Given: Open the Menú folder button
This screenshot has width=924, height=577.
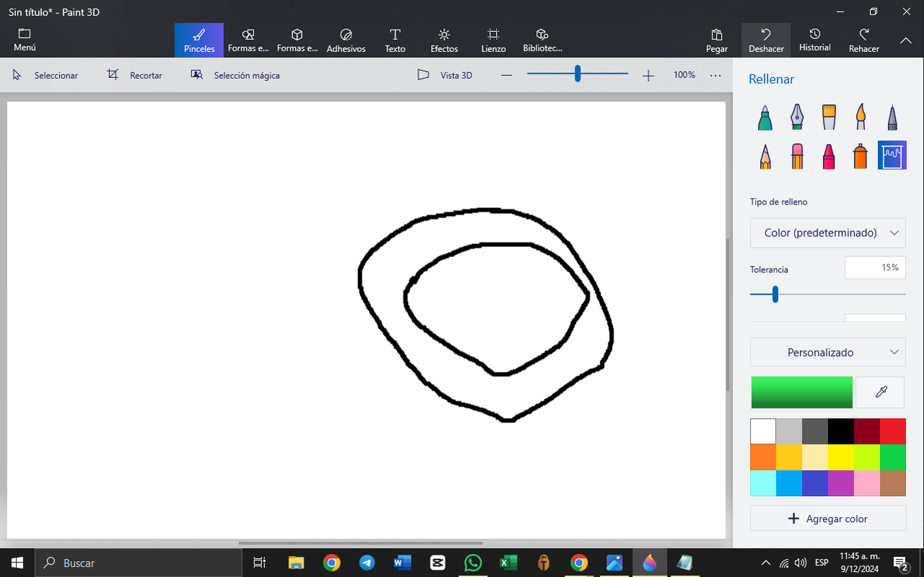Looking at the screenshot, I should coord(25,40).
